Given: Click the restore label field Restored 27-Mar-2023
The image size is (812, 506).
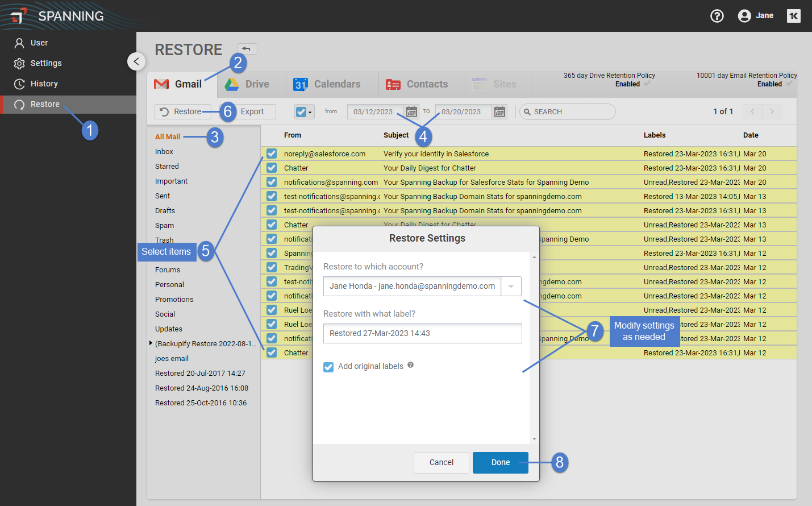Looking at the screenshot, I should tap(423, 333).
